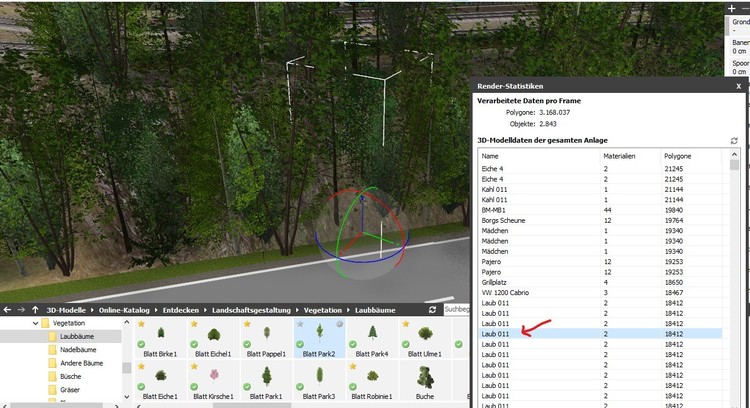The width and height of the screenshot is (750, 408).
Task: Toggle favorite star on Blatt Park2
Action: pyautogui.click(x=300, y=324)
